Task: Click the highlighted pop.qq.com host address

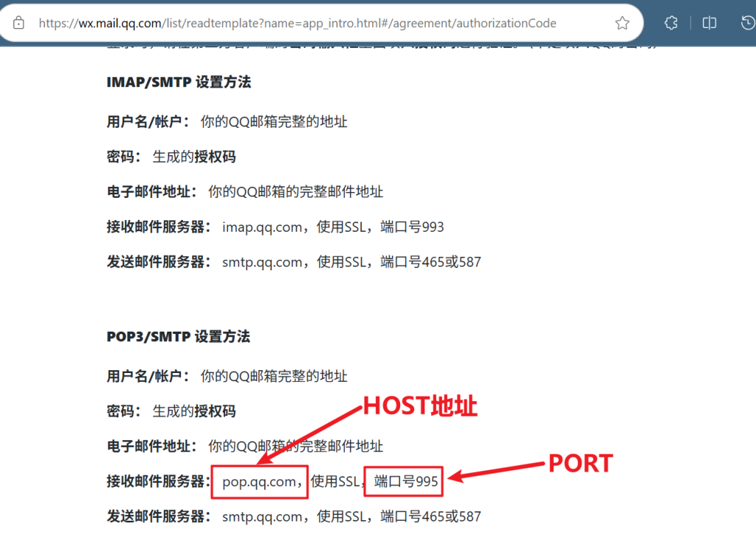Action: pos(259,482)
